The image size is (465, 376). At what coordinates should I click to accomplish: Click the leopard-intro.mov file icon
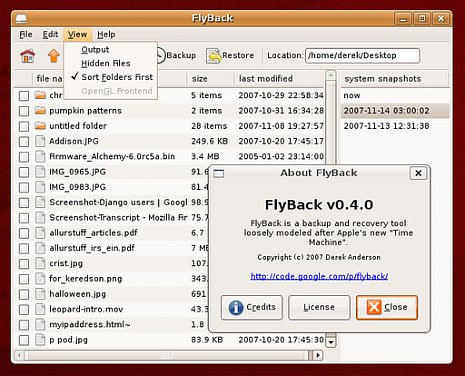coord(40,309)
